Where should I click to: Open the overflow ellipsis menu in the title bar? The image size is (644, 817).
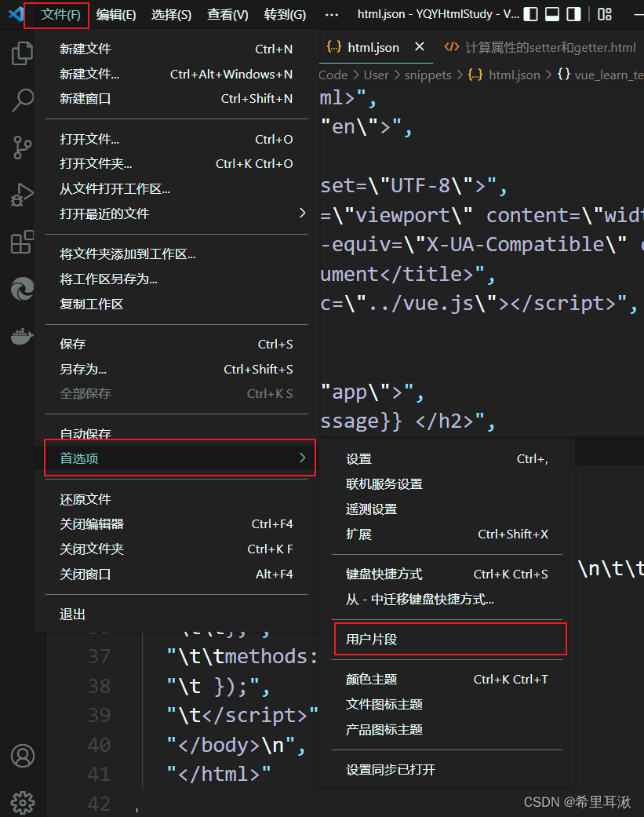pyautogui.click(x=331, y=14)
